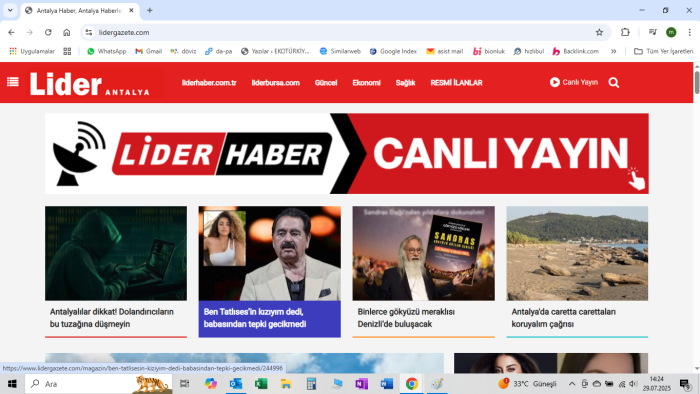
Task: Open the hızlıbul bookmark
Action: pyautogui.click(x=529, y=51)
